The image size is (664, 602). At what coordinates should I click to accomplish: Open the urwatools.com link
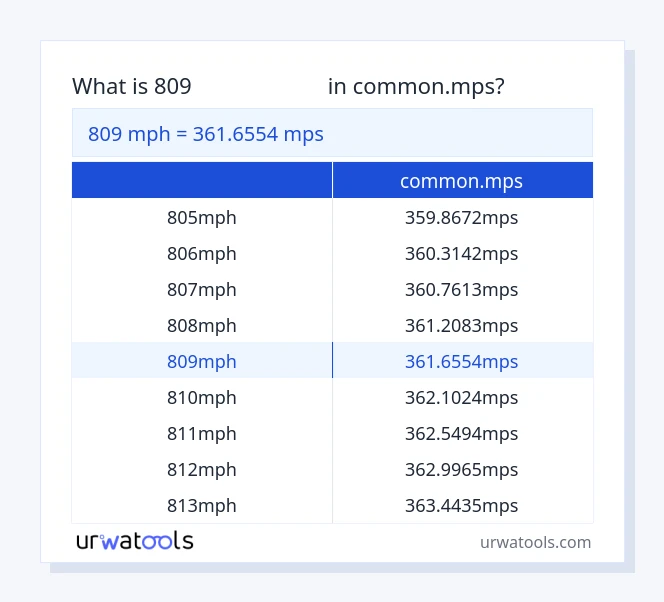(535, 542)
